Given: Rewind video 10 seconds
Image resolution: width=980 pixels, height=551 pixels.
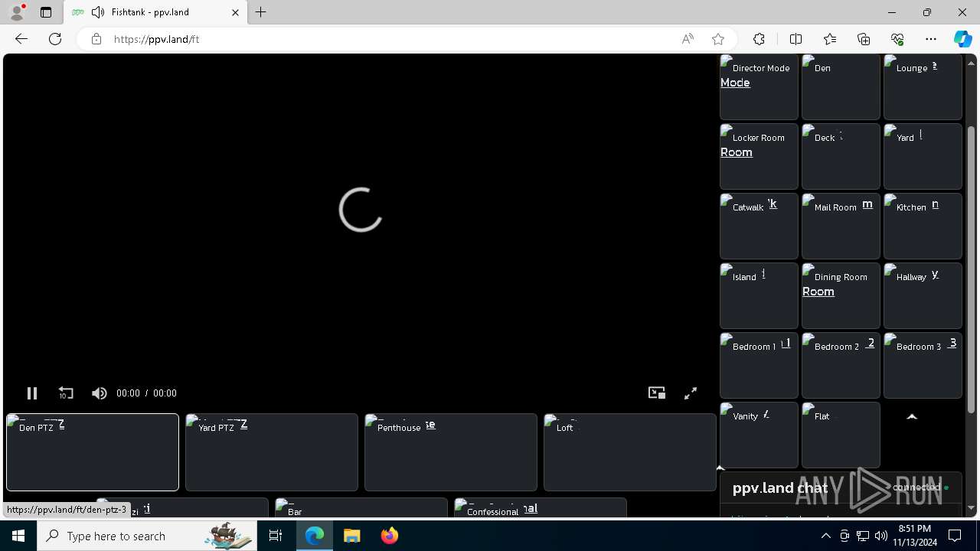Looking at the screenshot, I should point(66,393).
